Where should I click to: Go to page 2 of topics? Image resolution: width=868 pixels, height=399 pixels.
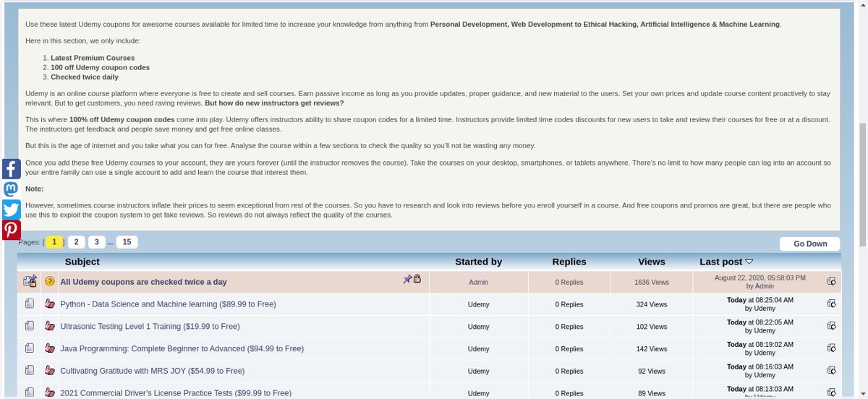pyautogui.click(x=76, y=242)
